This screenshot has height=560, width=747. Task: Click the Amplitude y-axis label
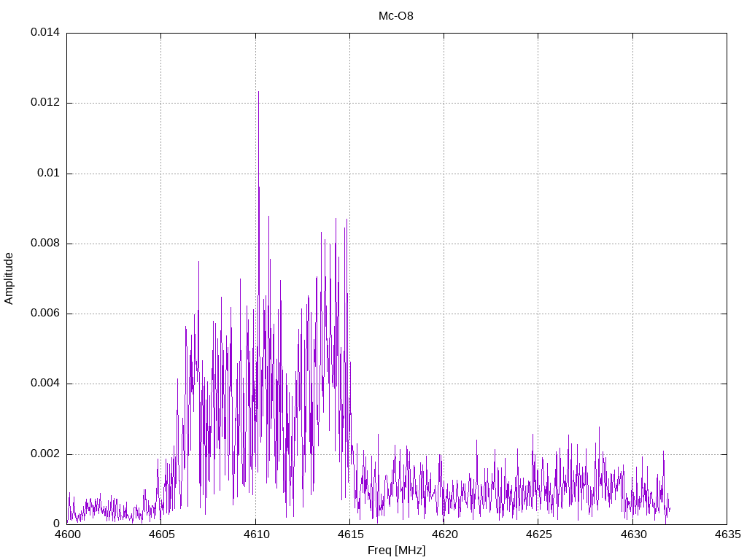pos(9,279)
